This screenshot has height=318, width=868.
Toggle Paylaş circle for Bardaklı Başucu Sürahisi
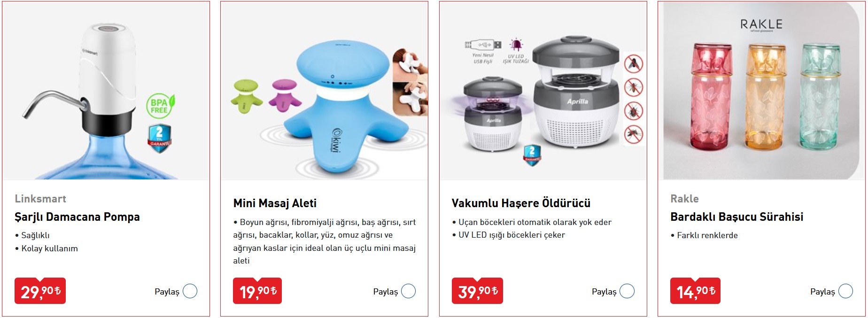(845, 291)
